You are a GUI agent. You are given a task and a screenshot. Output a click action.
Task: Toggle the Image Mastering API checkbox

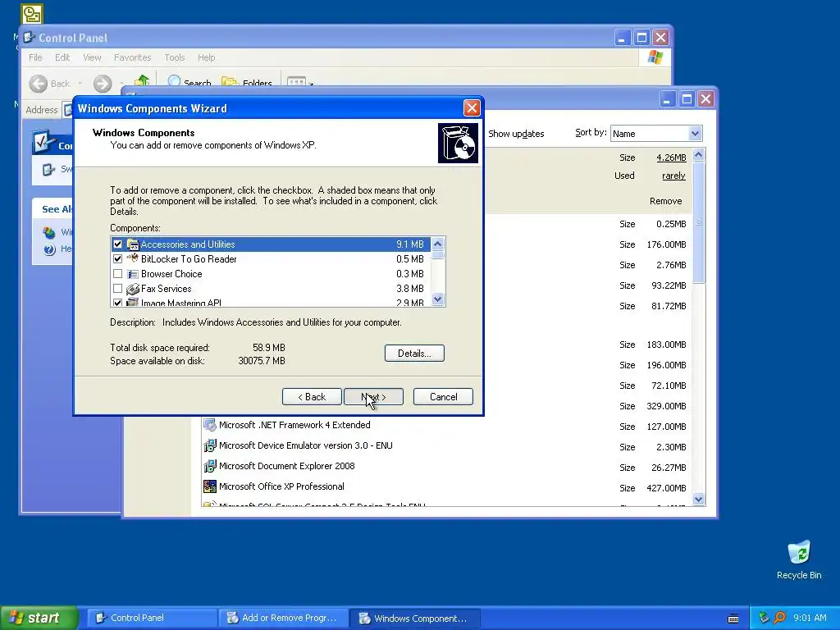coord(118,303)
